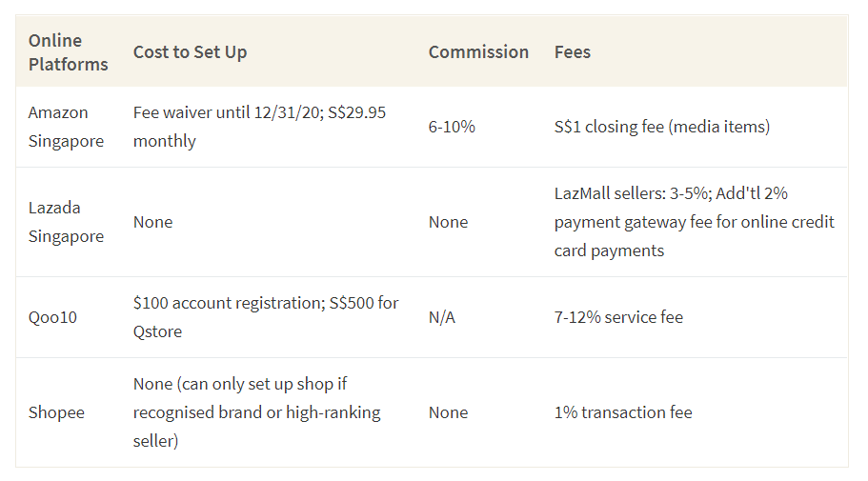Click the Amazon fee waiver setup cost text
868x481 pixels.
pos(259,127)
